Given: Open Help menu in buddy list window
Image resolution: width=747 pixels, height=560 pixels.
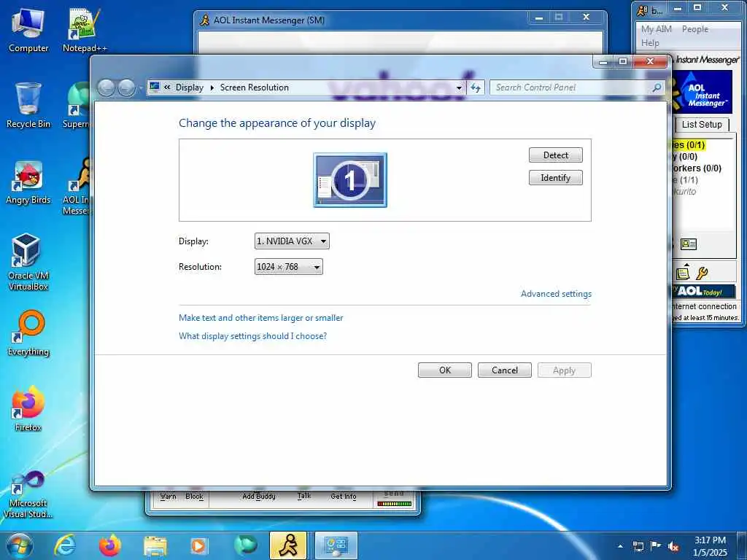Looking at the screenshot, I should tap(650, 43).
